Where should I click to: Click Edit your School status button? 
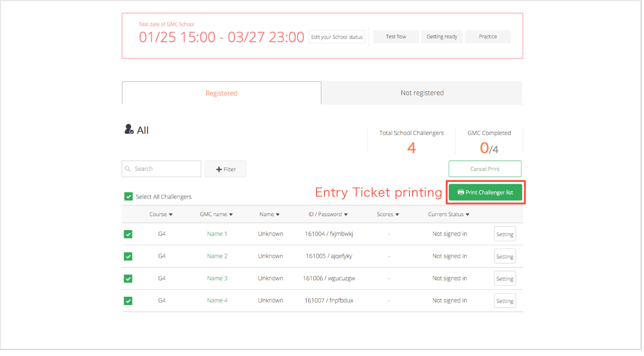337,37
